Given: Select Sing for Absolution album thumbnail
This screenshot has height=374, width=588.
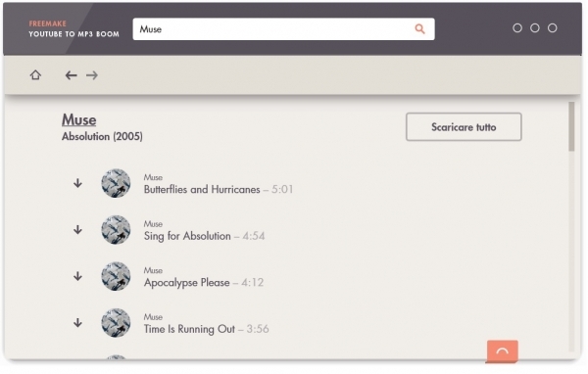Looking at the screenshot, I should coord(116,230).
